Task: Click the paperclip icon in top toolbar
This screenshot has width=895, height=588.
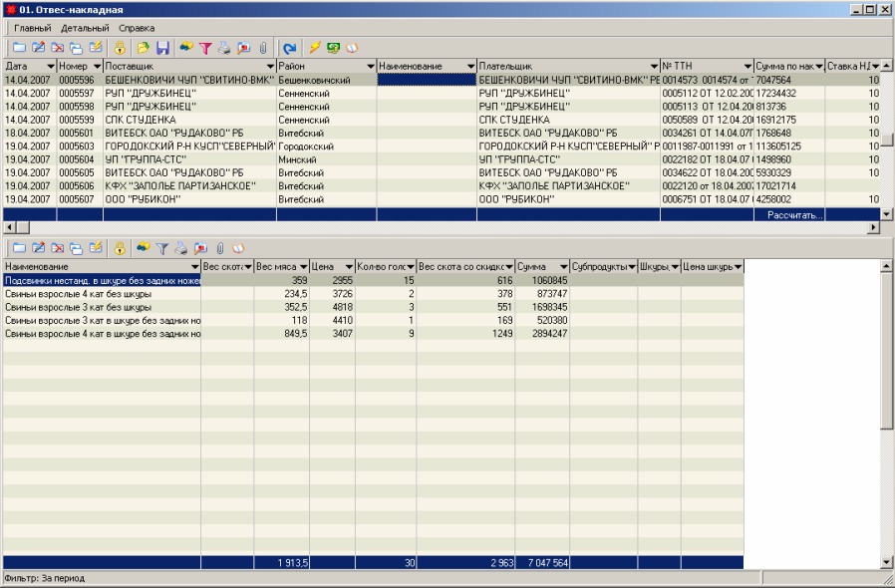Action: [262, 47]
